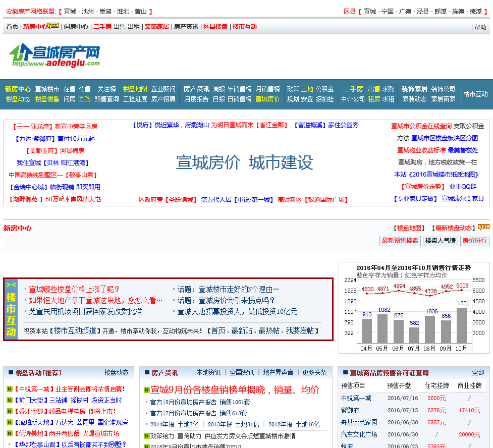Open 宁国 in 区县 list
The image size is (493, 448).
click(x=388, y=12)
